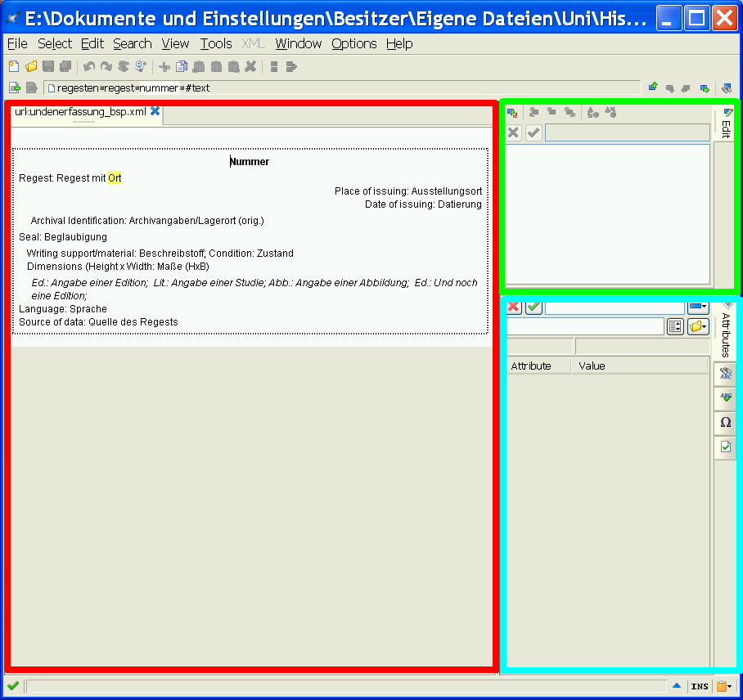
Task: Redo the action with the redo arrow
Action: point(106,67)
